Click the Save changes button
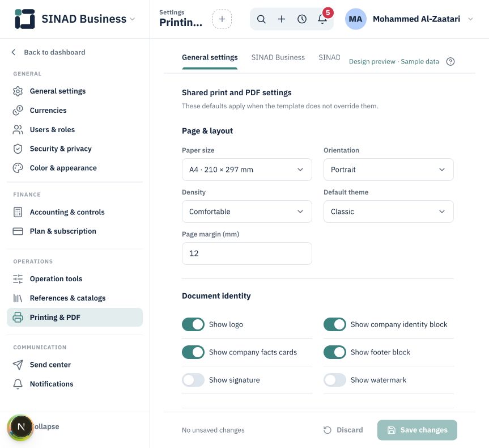Screen dimensions: 489x448 [417, 430]
